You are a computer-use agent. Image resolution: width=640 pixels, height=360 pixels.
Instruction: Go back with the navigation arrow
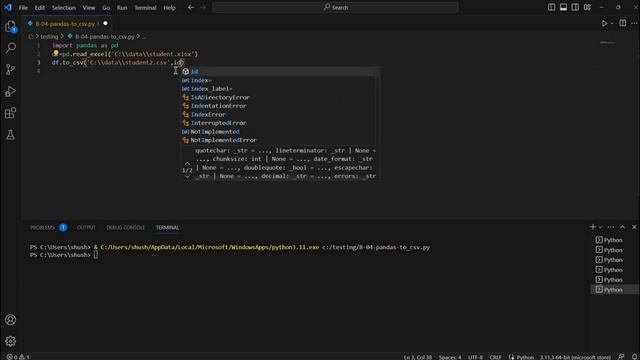coord(191,7)
